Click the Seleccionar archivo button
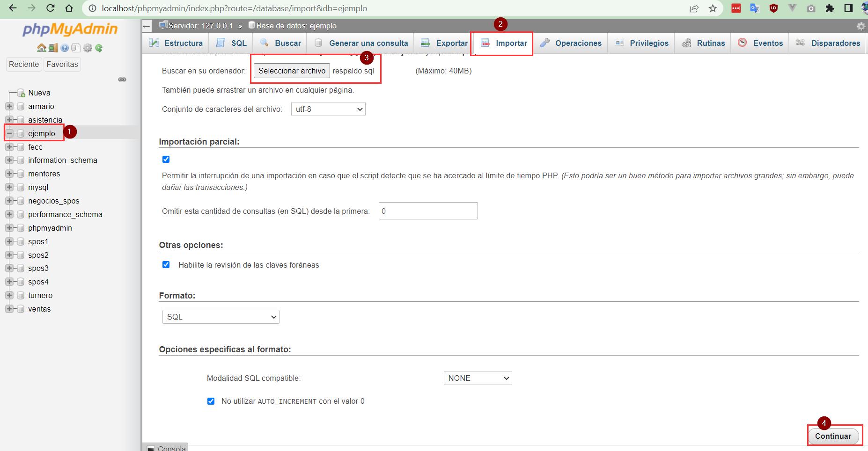Viewport: 868px width, 451px height. 292,71
